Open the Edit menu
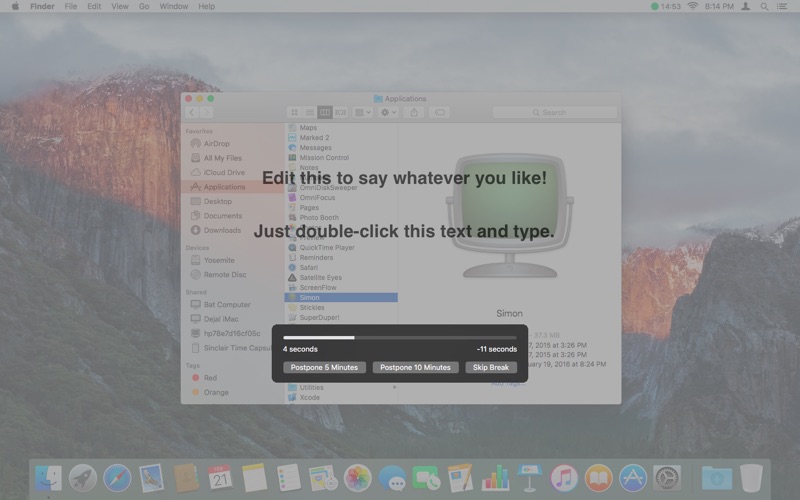Image resolution: width=800 pixels, height=500 pixels. [94, 6]
